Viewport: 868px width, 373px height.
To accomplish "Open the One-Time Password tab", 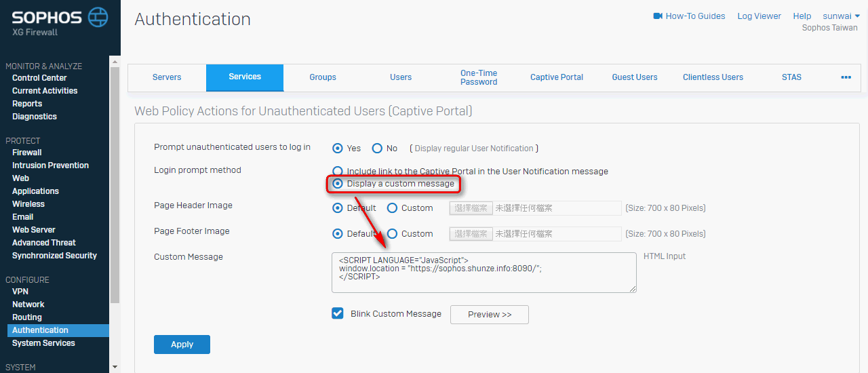I will click(479, 77).
